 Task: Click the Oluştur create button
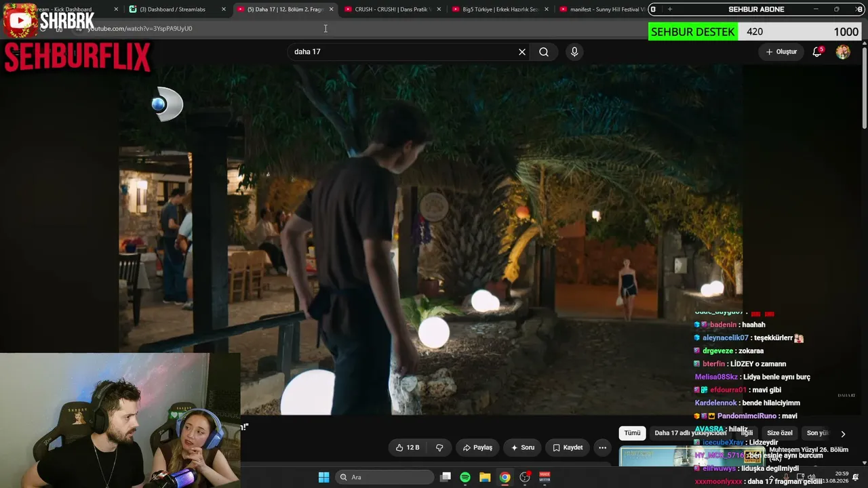(x=781, y=52)
